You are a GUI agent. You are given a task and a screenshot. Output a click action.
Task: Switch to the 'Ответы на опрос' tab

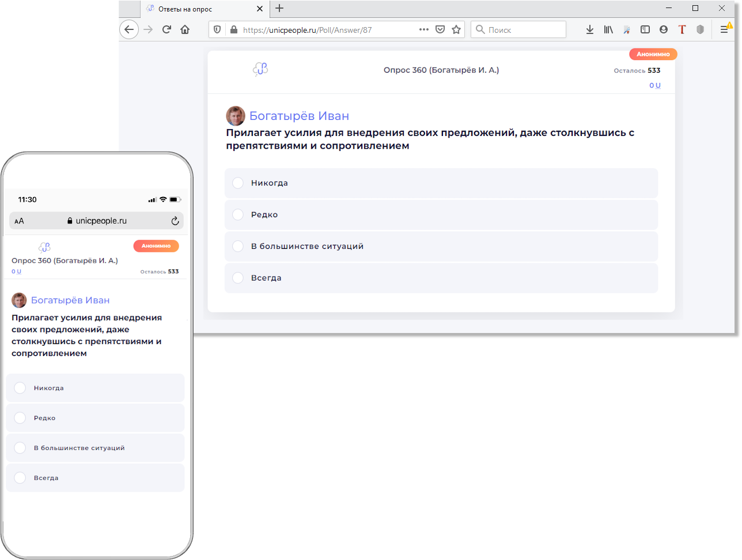(x=196, y=9)
